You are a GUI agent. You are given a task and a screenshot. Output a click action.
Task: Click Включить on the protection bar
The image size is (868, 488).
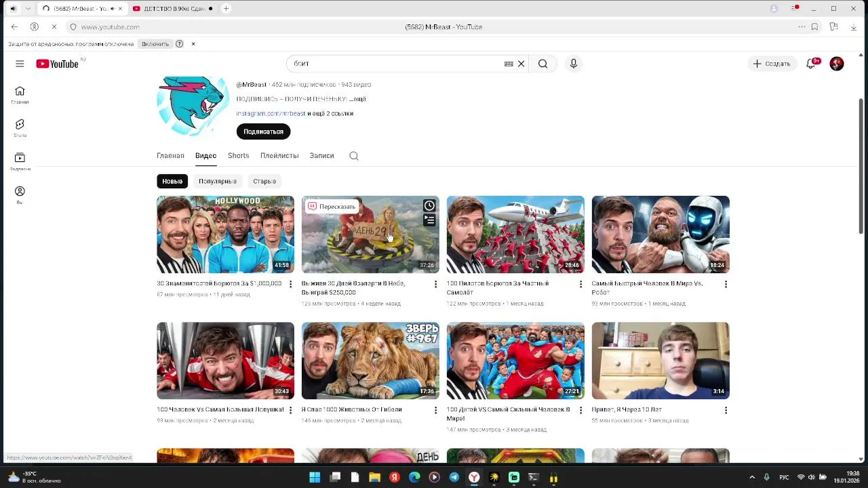click(x=155, y=44)
